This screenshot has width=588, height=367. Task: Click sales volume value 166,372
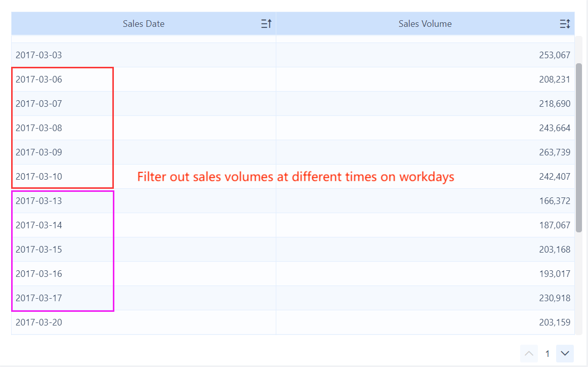pos(555,201)
